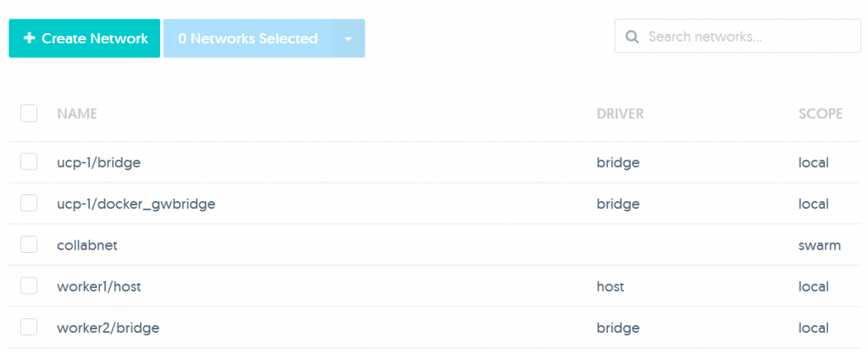Sort by the DRIVER column header
The width and height of the screenshot is (868, 353).
(x=620, y=114)
